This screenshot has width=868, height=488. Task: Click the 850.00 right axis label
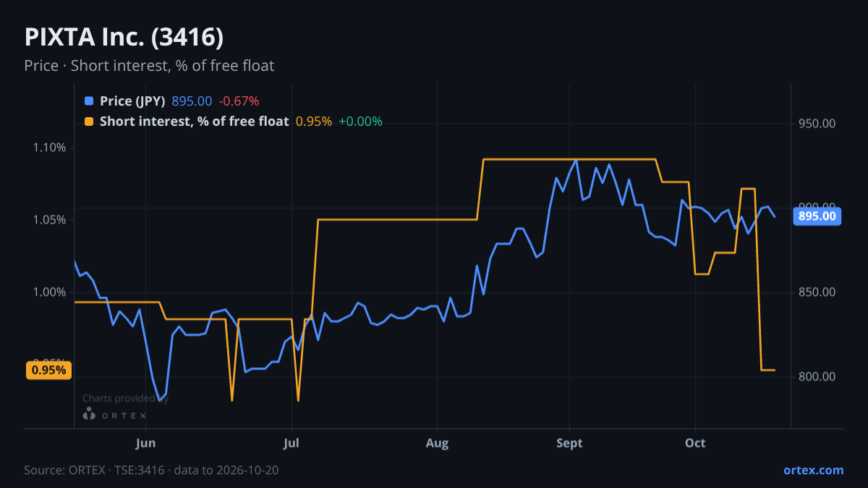[817, 292]
